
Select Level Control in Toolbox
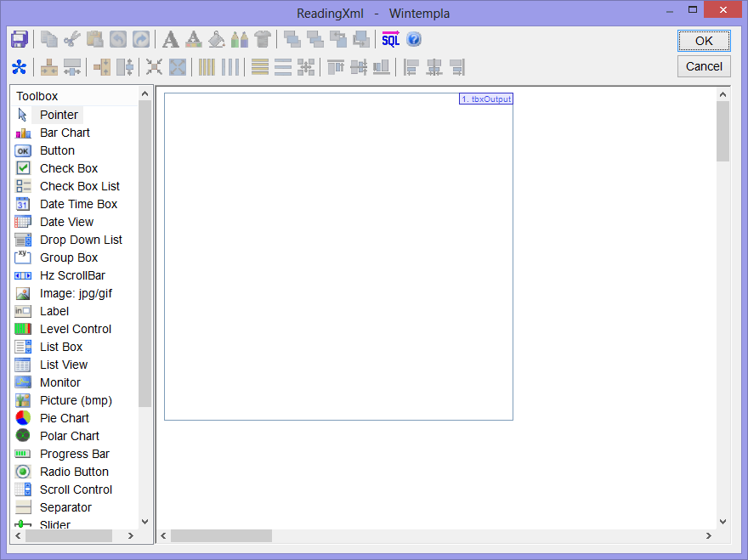[76, 329]
